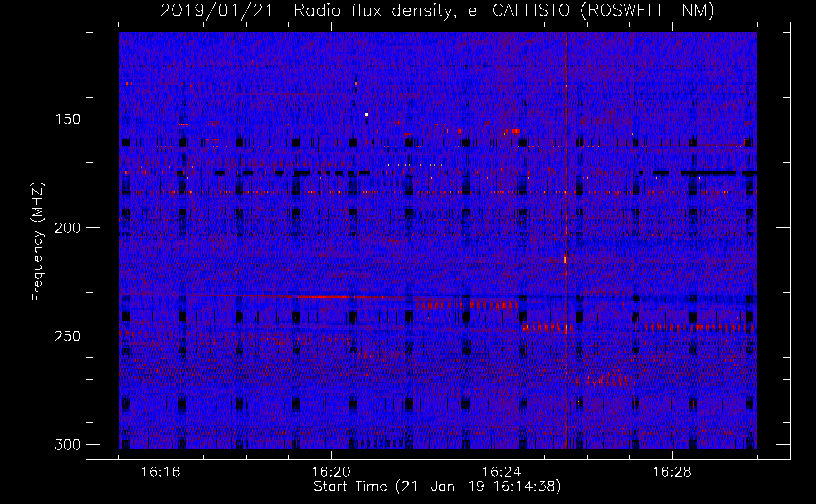Click the 250 frequency tick label
Screen dimensions: 816x504
click(x=68, y=336)
